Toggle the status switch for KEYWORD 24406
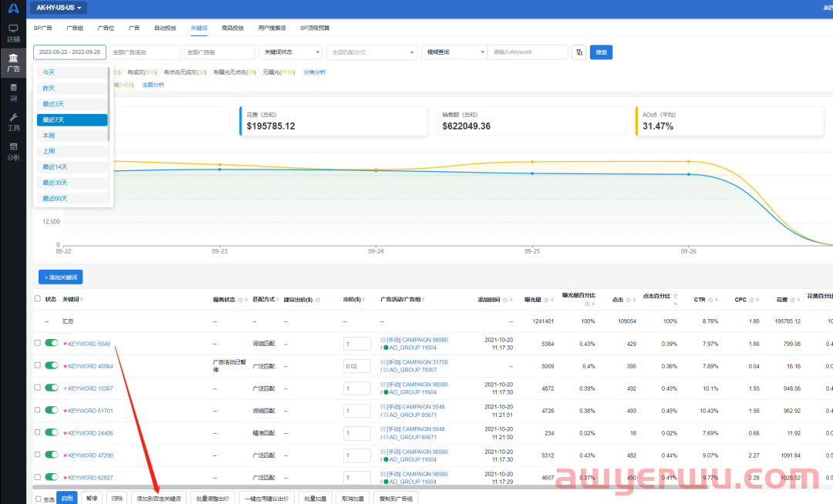This screenshot has width=833, height=504. 52,432
